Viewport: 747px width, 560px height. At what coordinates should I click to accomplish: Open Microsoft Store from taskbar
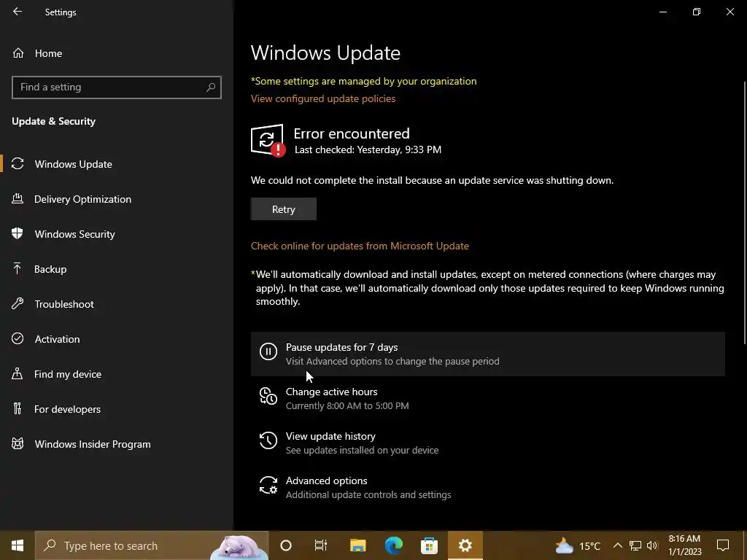coord(429,545)
